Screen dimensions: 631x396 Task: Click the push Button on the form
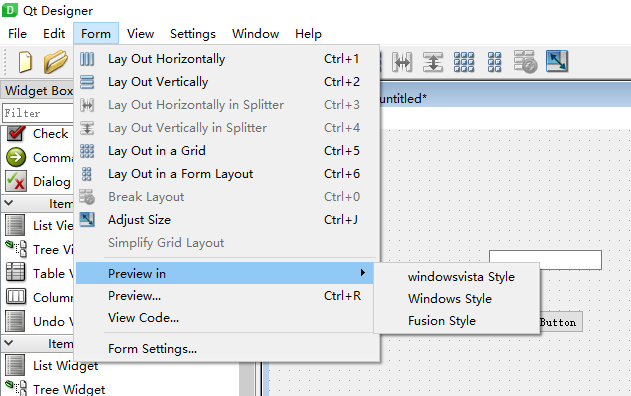[x=561, y=322]
